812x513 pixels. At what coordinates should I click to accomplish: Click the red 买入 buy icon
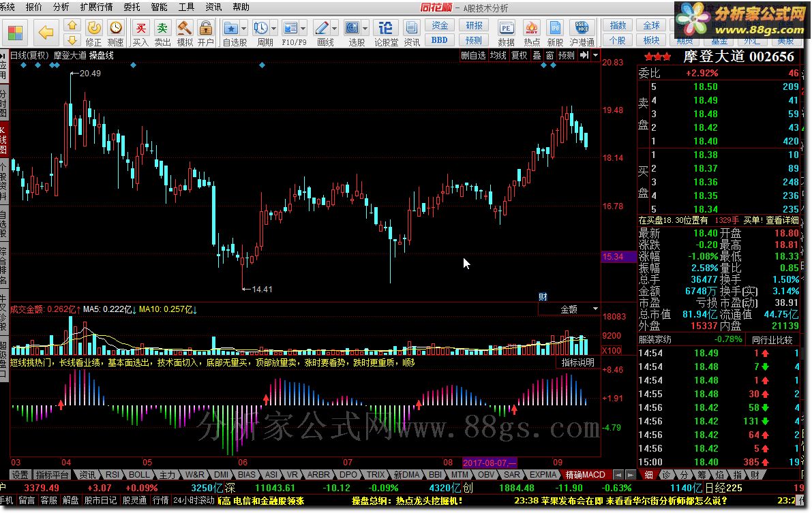[x=140, y=27]
